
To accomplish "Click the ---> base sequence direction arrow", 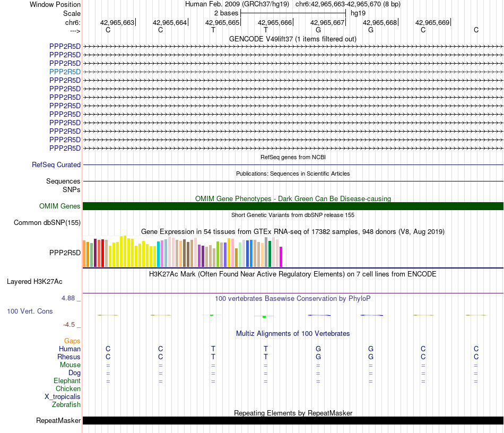I will pyautogui.click(x=75, y=31).
